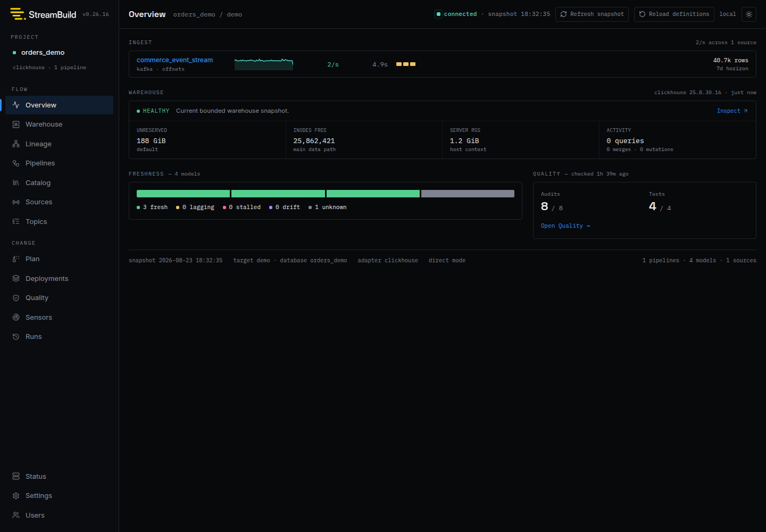Open Quality in sidebar navigation

pos(60,298)
